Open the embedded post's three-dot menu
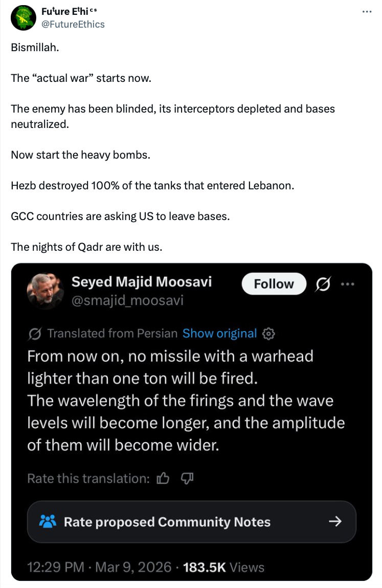Viewport: 382px width, 588px height. [x=347, y=284]
